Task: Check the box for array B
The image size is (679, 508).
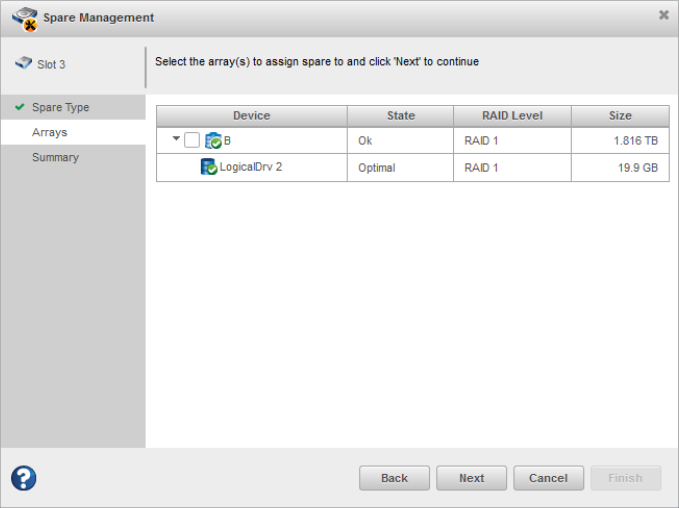Action: pyautogui.click(x=192, y=141)
